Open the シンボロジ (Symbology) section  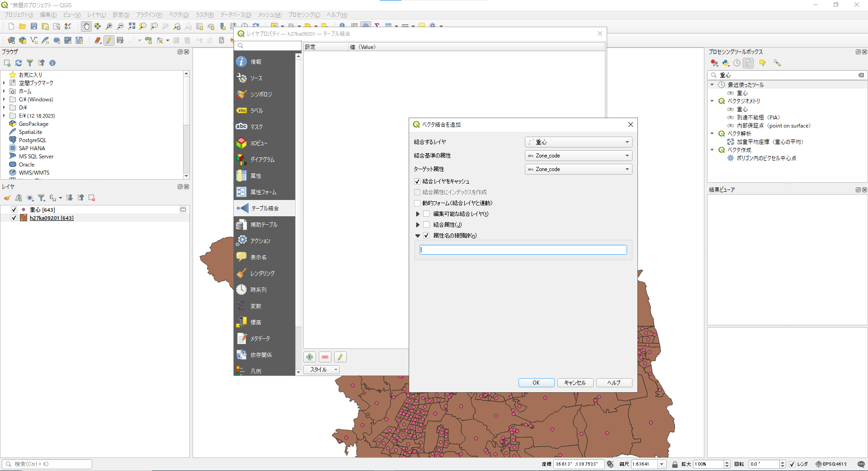pos(261,94)
